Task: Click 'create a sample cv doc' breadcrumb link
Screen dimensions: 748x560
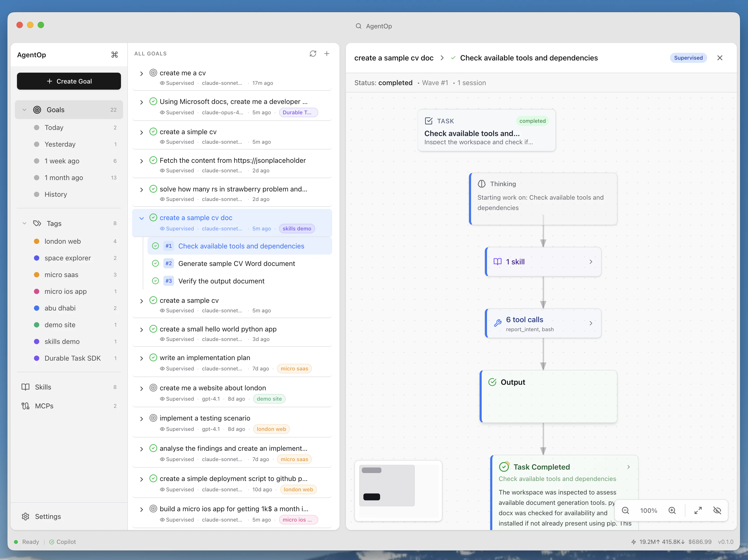Action: pos(394,58)
